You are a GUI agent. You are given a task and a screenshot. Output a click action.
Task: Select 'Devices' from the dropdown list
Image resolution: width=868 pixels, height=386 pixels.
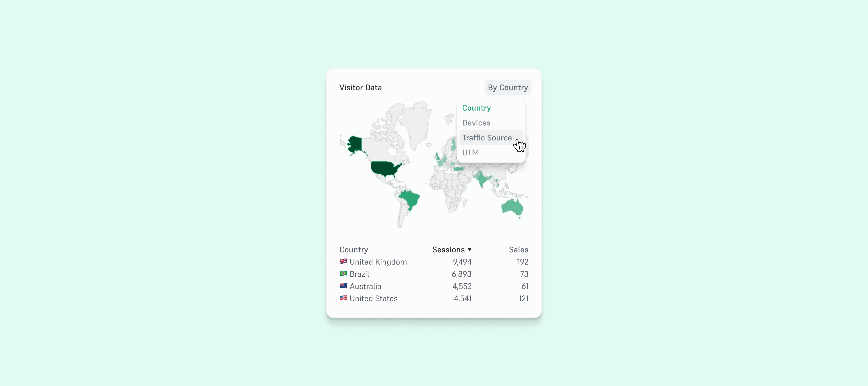(476, 122)
